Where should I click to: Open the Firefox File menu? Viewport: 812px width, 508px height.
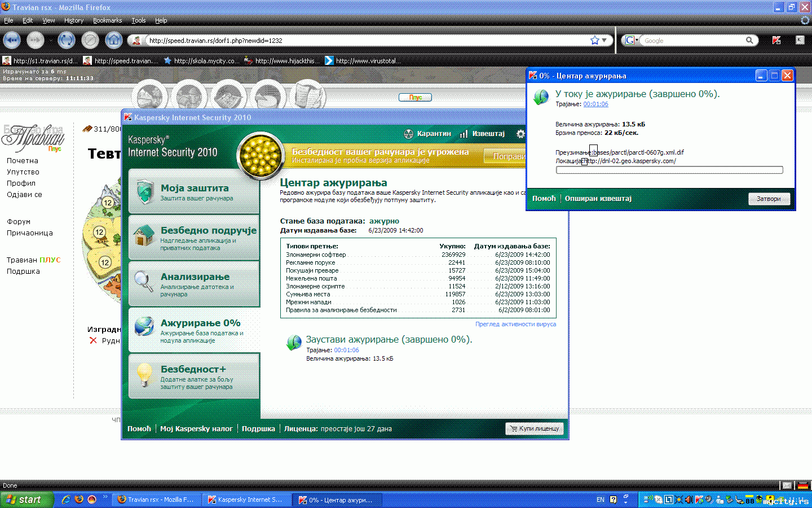[x=8, y=20]
